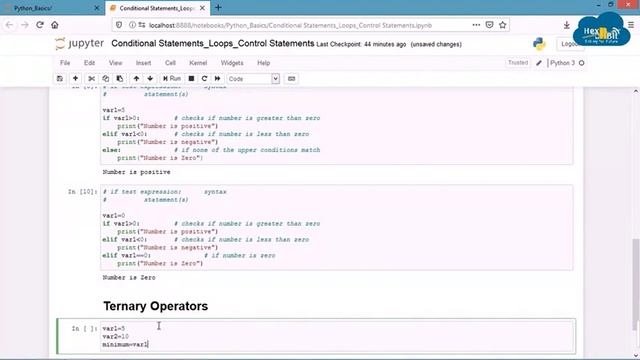
Task: Go to the browser home page
Action: 55,25
